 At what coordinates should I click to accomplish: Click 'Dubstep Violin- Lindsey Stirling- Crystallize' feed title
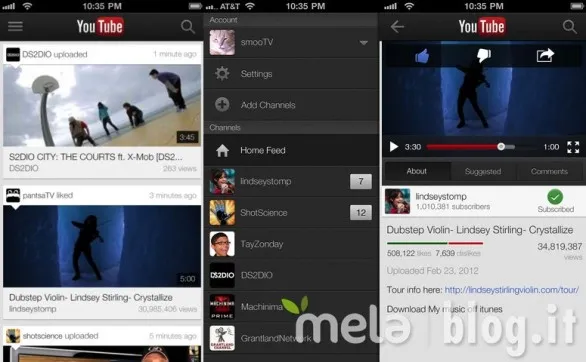pos(91,298)
